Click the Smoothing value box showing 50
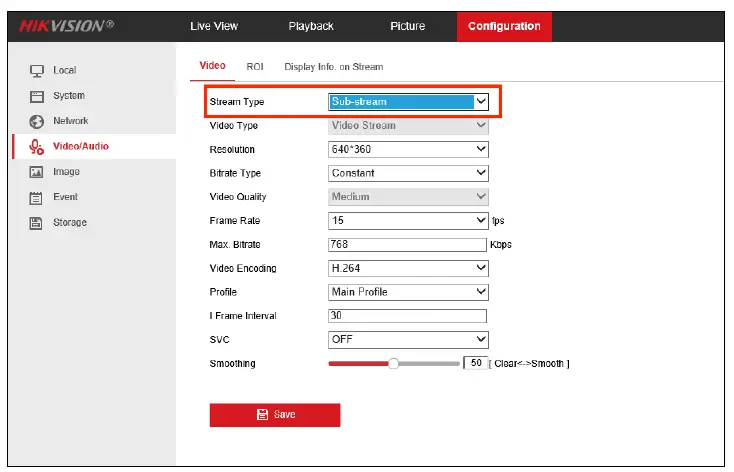734x472 pixels. [476, 363]
